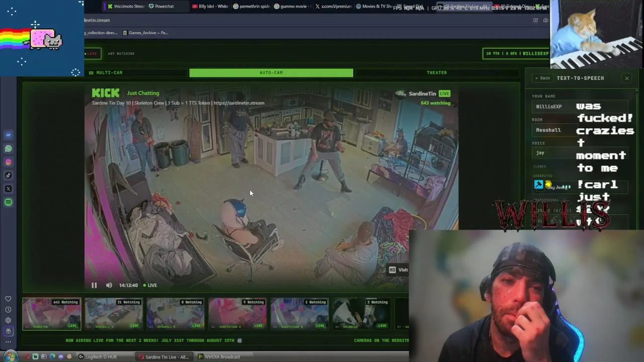Mute the Kick stream volume
Viewport: 644px width, 362px height.
click(109, 285)
